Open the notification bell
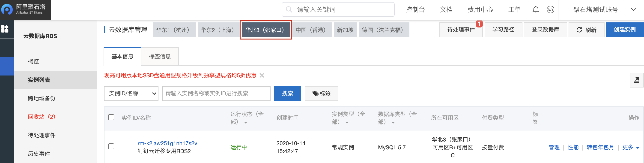644x163 pixels. point(536,9)
